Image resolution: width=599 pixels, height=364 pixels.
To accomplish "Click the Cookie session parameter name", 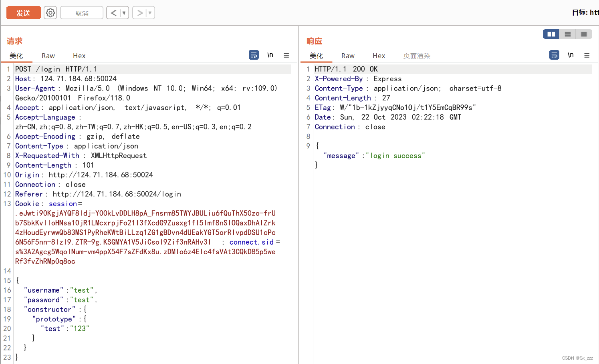I will click(63, 204).
